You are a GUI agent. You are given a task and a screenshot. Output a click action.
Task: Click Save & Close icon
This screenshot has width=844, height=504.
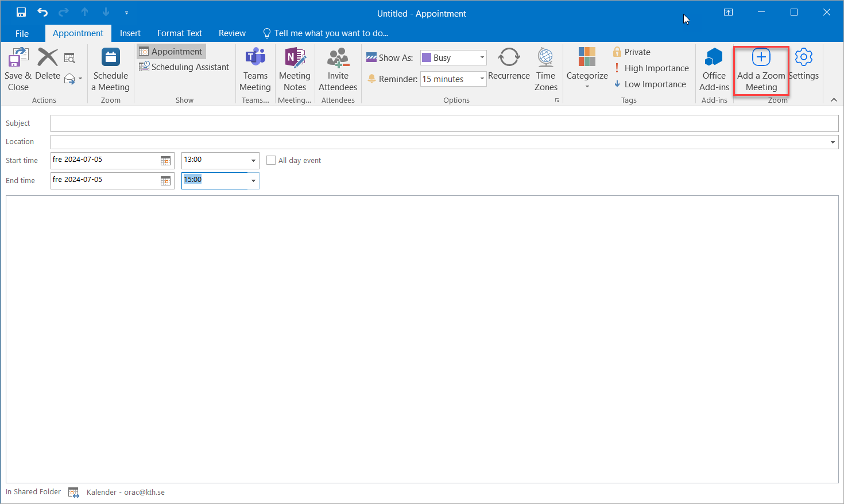[x=18, y=59]
